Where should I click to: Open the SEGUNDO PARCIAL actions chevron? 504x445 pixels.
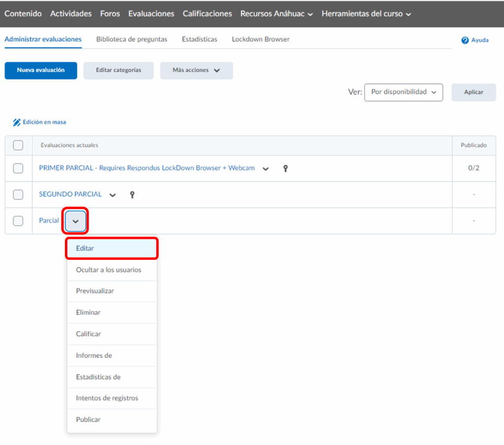tap(113, 195)
